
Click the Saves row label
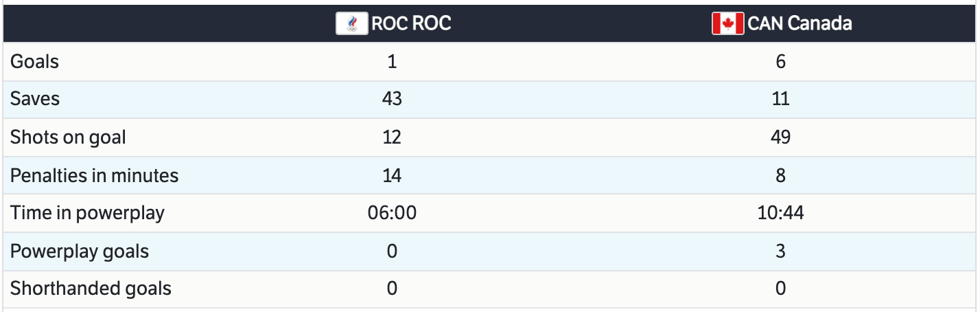tap(35, 99)
